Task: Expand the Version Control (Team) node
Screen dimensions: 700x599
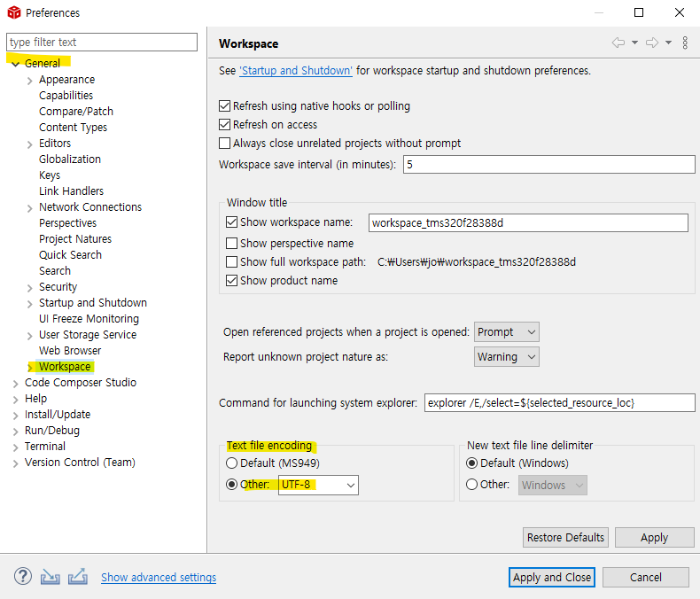Action: [x=16, y=463]
